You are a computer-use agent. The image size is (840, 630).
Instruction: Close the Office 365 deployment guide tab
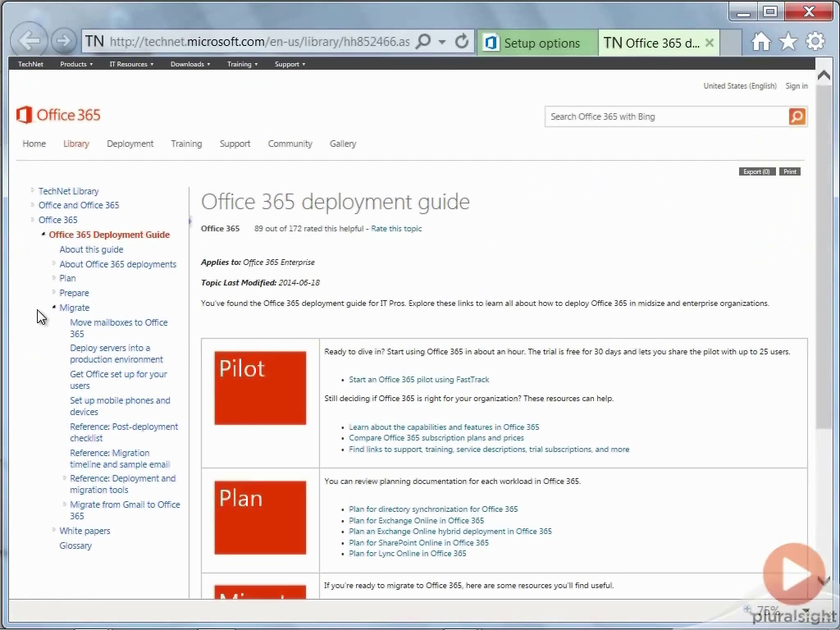(710, 43)
